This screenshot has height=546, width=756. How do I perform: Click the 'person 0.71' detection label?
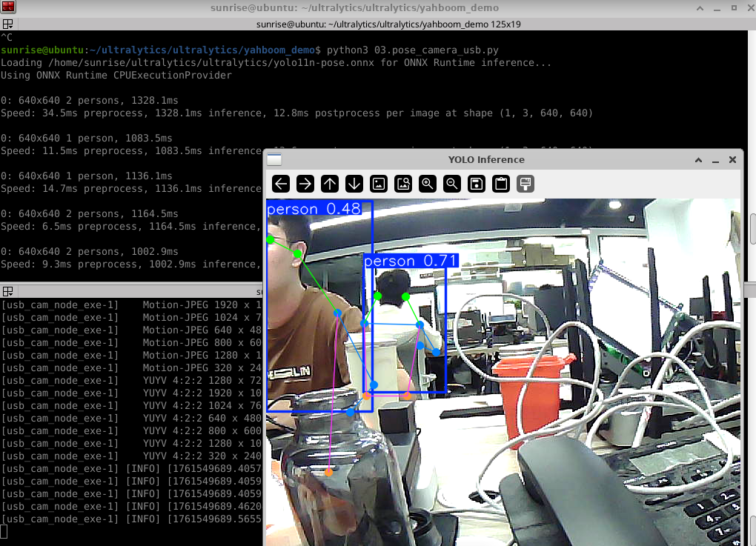[x=411, y=261]
